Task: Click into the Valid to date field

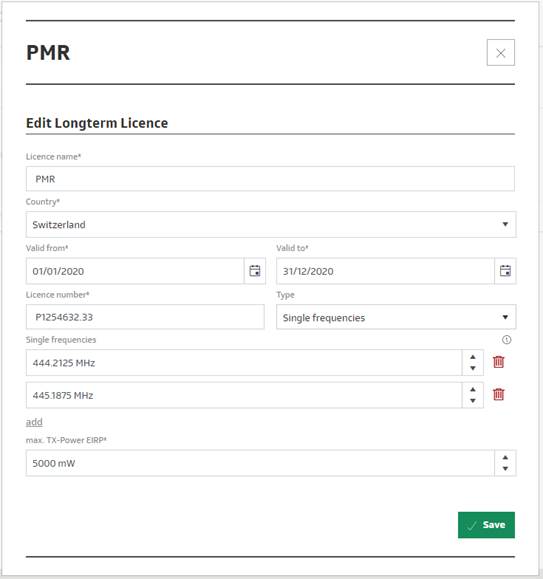Action: click(385, 271)
